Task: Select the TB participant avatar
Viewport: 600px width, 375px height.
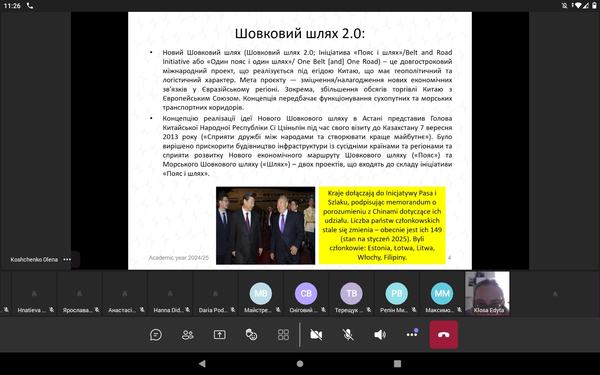Action: (x=351, y=293)
